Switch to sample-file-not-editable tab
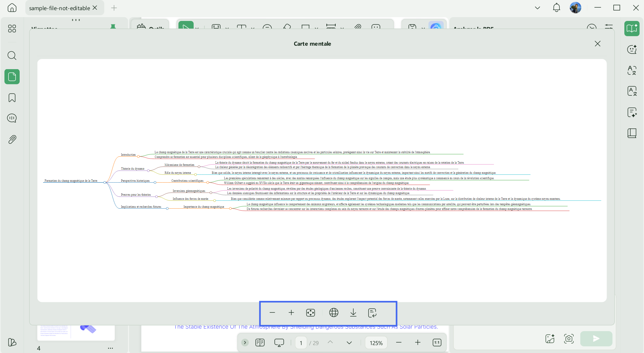The height and width of the screenshot is (353, 644). click(60, 8)
